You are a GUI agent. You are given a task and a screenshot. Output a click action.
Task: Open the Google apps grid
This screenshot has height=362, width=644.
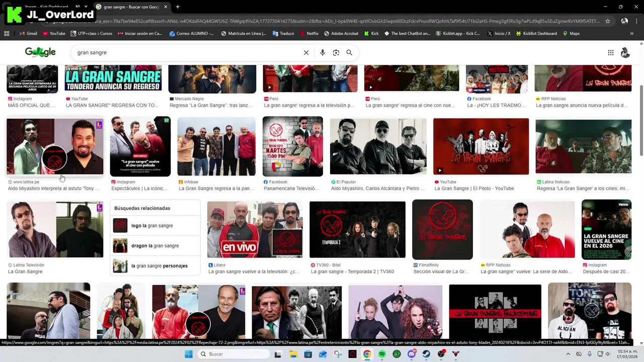(611, 53)
